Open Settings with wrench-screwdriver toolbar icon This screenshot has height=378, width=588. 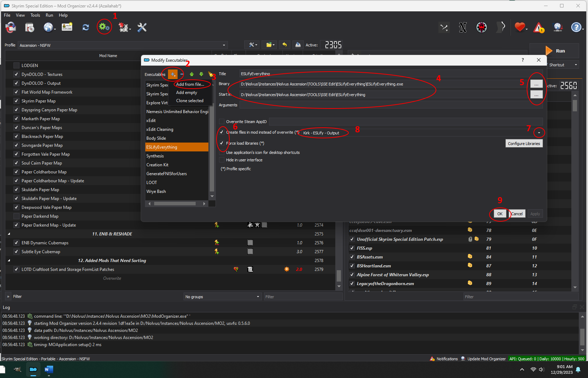click(142, 27)
